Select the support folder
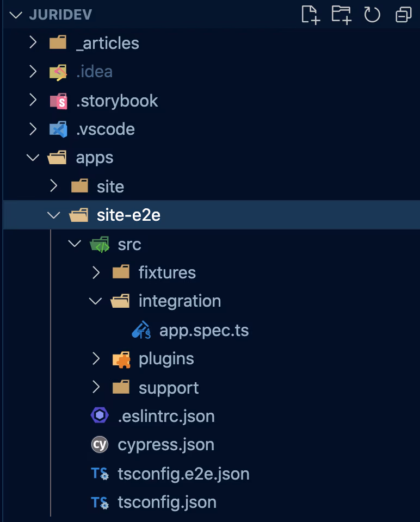The width and height of the screenshot is (420, 522). [169, 388]
